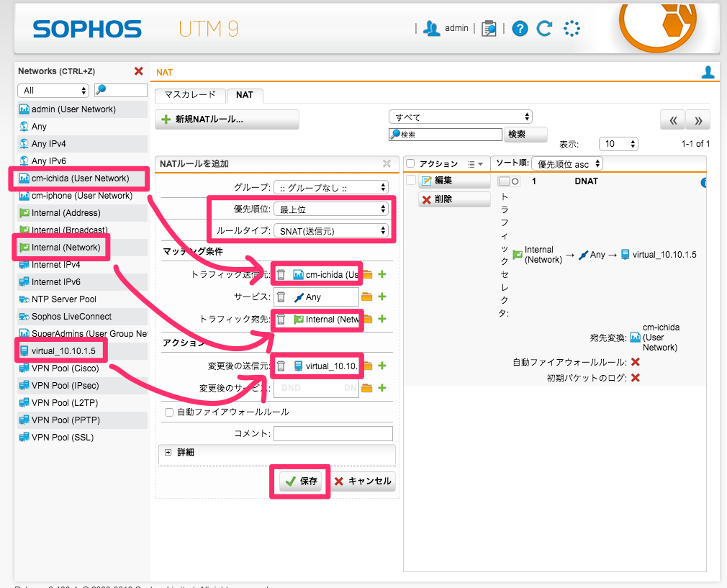Delete the DNAT rule with 削除
The image size is (727, 588).
pos(454,199)
